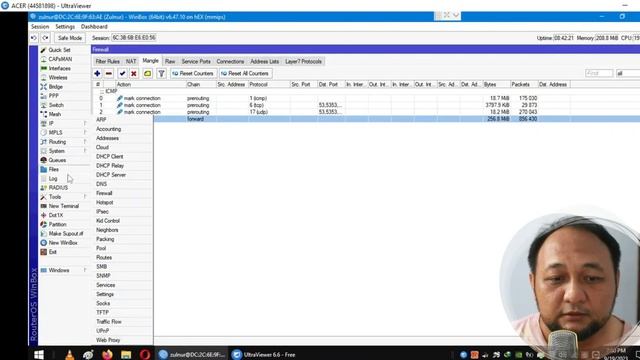The image size is (640, 360).
Task: Open the Settings menu
Action: [65, 27]
